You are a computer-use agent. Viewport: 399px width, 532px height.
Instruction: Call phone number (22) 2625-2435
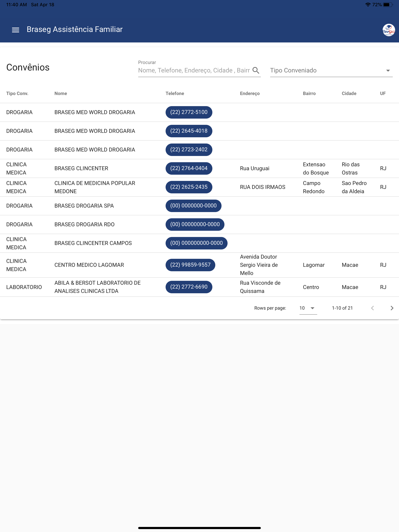[189, 187]
